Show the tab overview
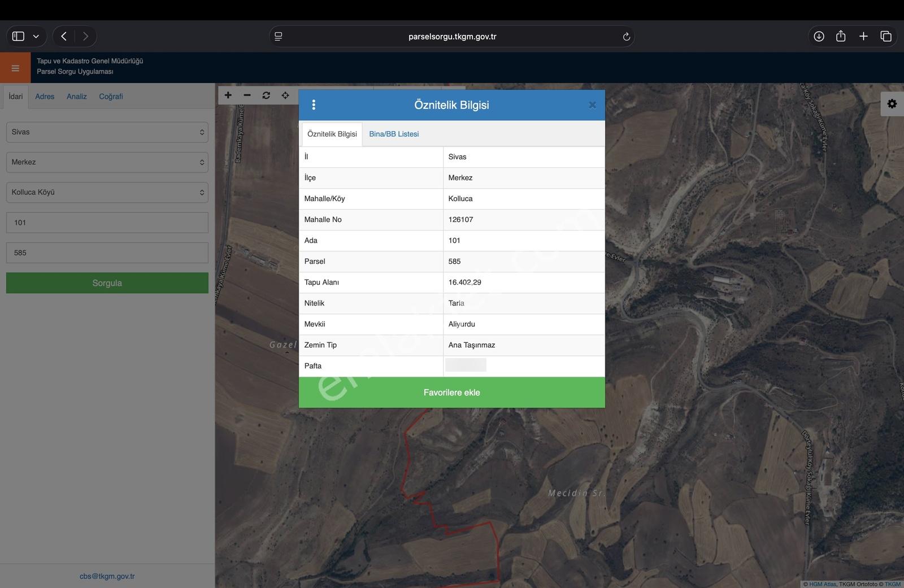 tap(886, 36)
